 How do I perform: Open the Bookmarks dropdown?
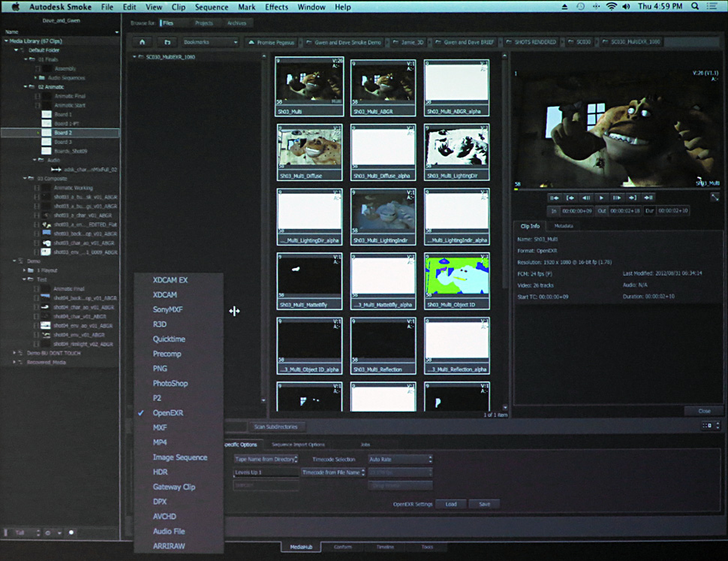tap(209, 42)
